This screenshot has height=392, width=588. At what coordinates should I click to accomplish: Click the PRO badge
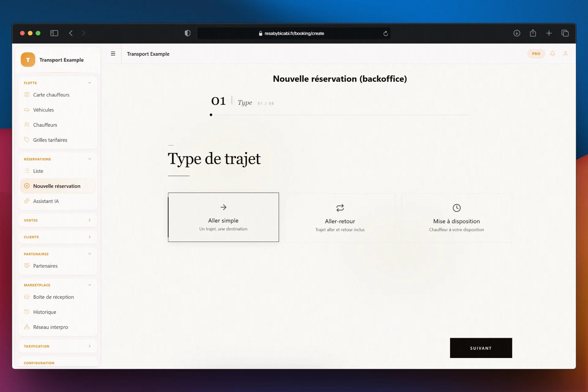point(536,54)
